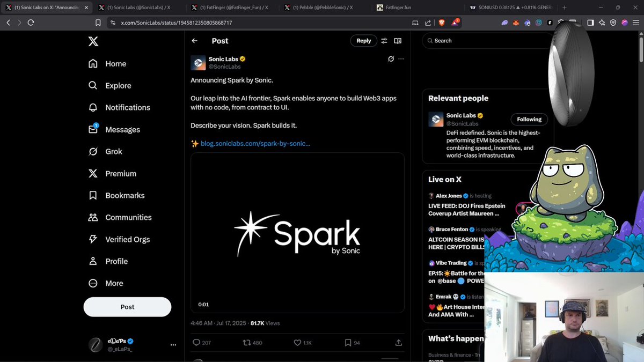Viewport: 644px width, 362px height.
Task: Open Brave Shields lion icon
Action: (x=441, y=23)
